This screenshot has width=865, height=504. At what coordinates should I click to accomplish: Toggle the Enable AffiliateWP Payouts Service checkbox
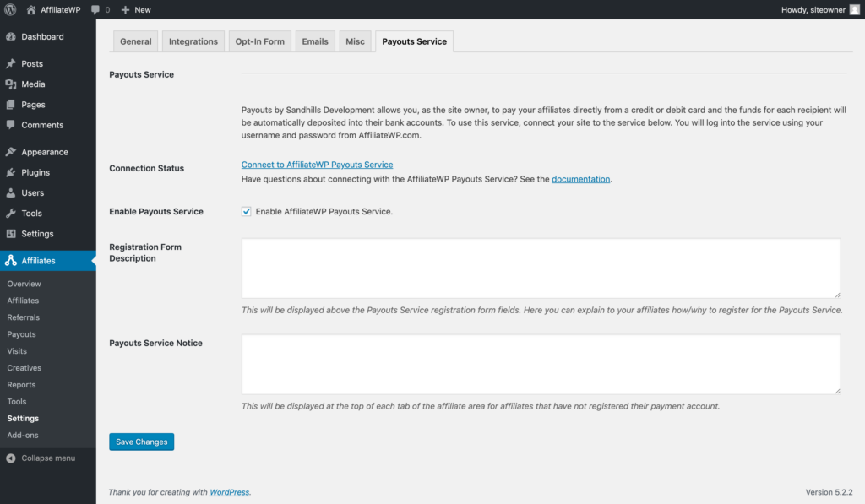(246, 211)
